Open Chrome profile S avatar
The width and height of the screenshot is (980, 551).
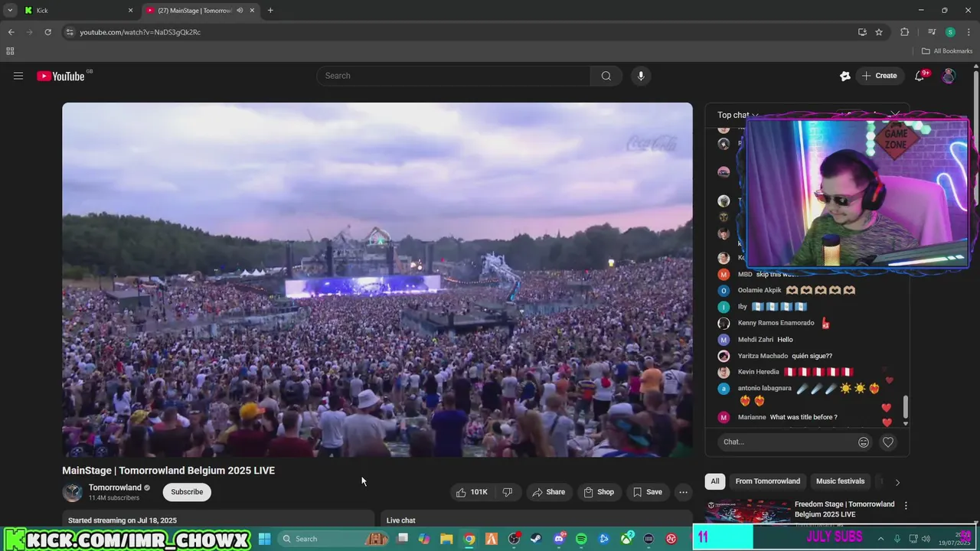(950, 32)
